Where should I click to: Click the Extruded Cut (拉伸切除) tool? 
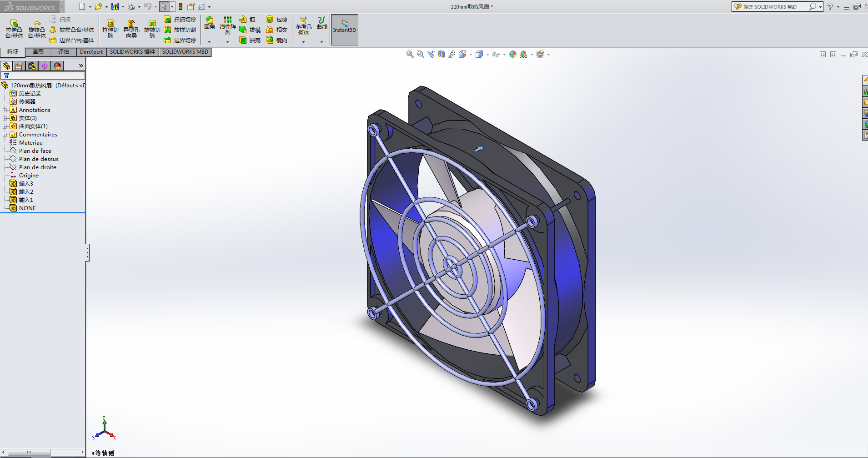(x=110, y=29)
